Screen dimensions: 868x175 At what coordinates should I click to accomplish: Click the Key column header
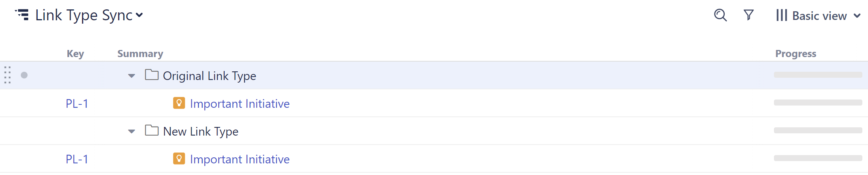(75, 54)
